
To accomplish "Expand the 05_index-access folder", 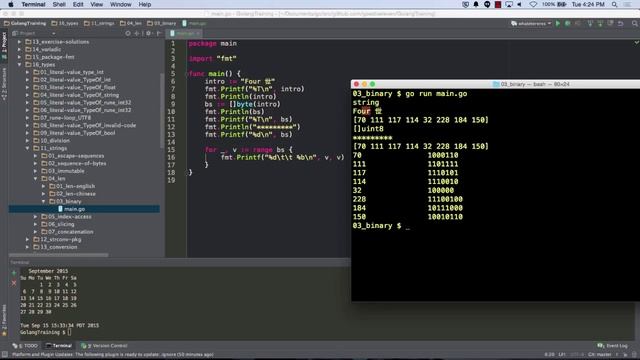I will tap(36, 216).
